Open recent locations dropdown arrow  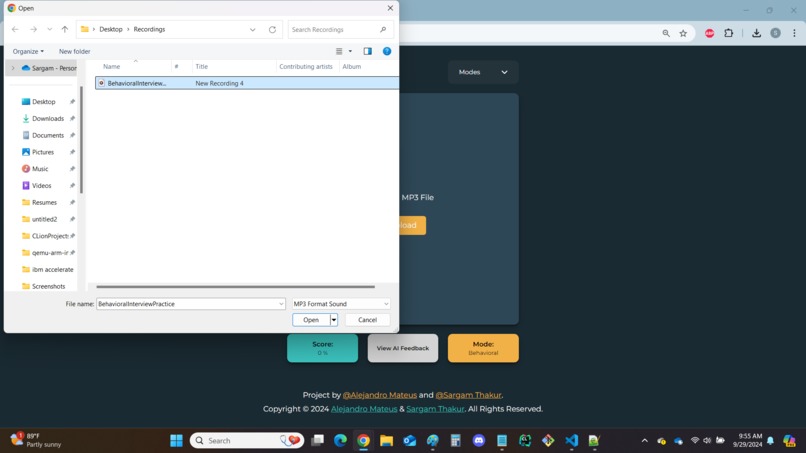pyautogui.click(x=49, y=29)
